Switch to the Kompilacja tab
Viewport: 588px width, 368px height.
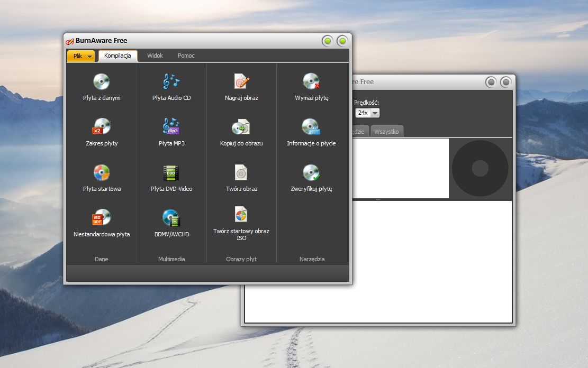click(x=117, y=56)
